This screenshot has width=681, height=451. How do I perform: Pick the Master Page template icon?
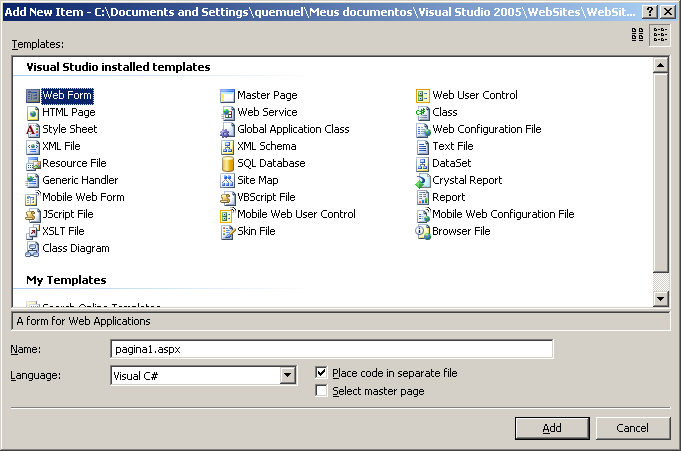click(x=227, y=96)
